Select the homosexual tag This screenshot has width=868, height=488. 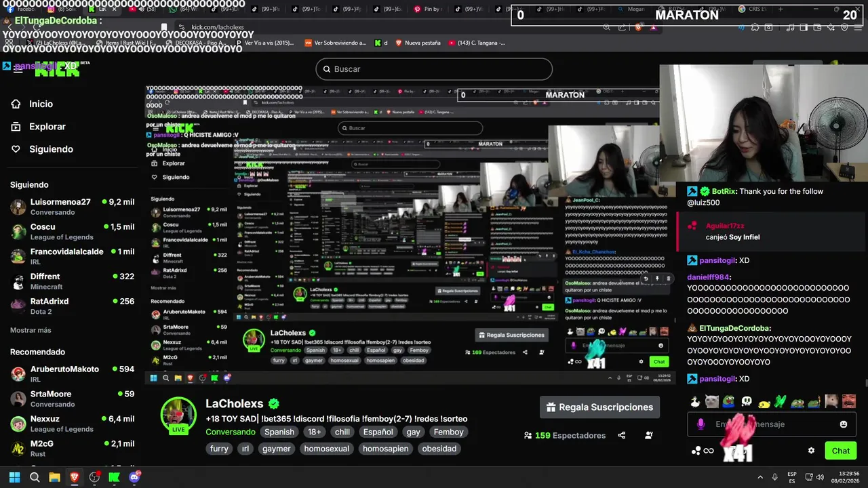[x=327, y=449]
